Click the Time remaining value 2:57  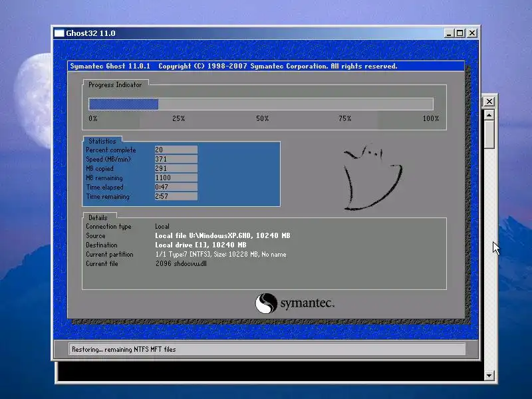(176, 196)
